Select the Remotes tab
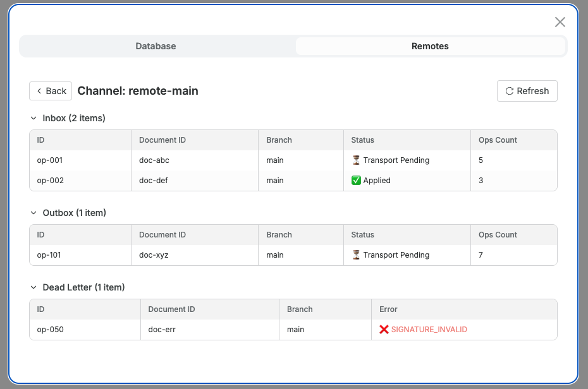The image size is (588, 389). pos(430,46)
